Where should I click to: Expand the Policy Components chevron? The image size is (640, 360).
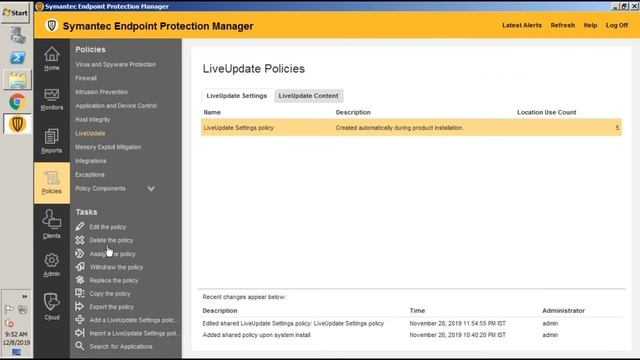[151, 189]
